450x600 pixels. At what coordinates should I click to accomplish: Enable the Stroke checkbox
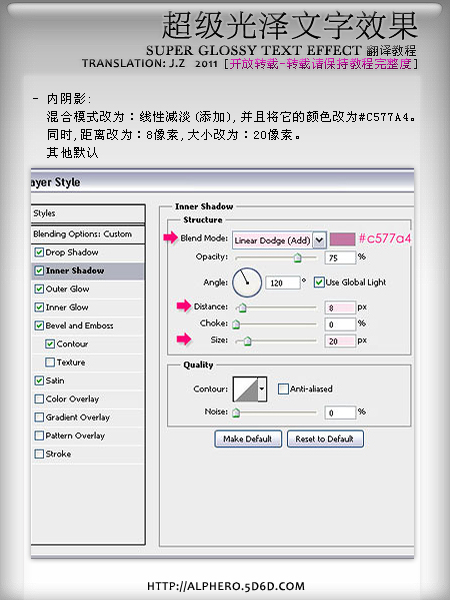pos(39,454)
